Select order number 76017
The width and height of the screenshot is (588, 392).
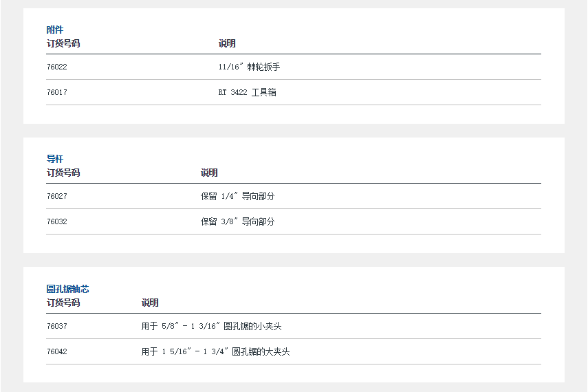click(57, 92)
